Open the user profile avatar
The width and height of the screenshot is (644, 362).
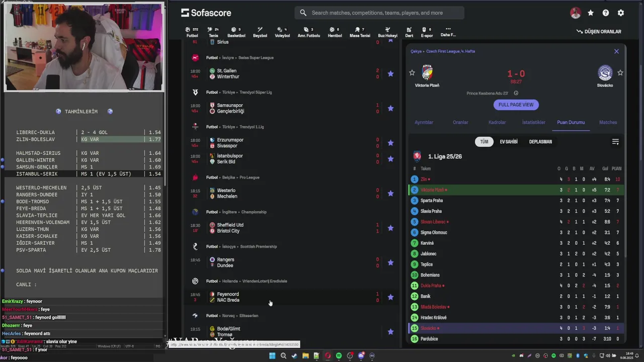point(576,13)
